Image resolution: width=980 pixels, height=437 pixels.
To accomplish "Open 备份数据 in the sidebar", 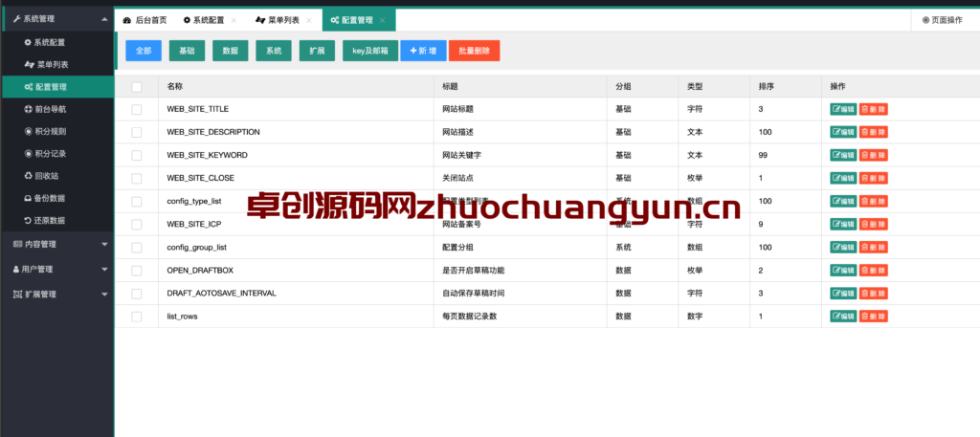I will click(x=58, y=199).
